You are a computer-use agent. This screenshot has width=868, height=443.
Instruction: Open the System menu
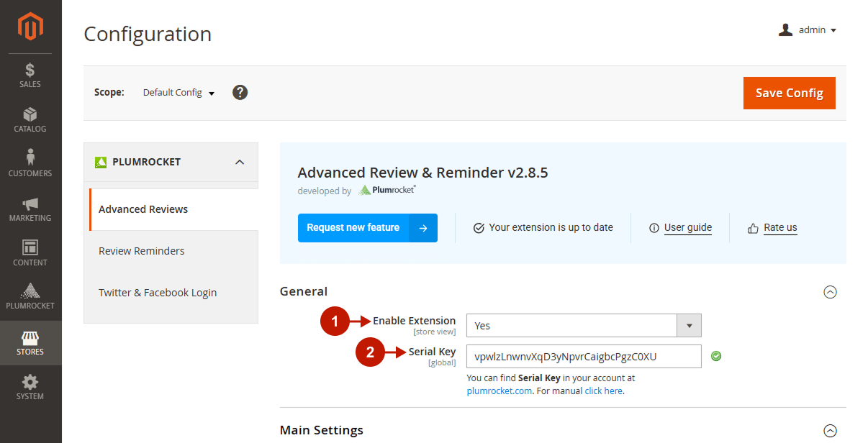pyautogui.click(x=30, y=388)
